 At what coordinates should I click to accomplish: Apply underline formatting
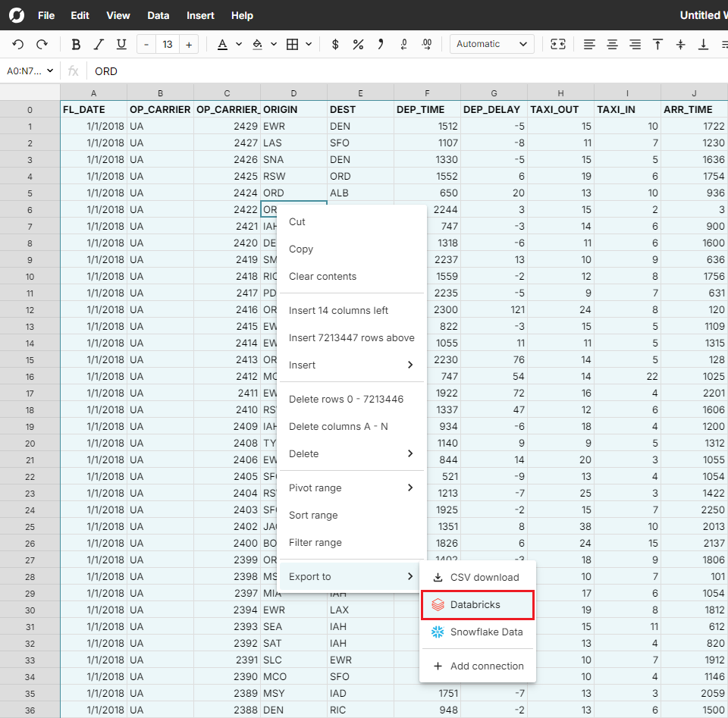click(121, 44)
